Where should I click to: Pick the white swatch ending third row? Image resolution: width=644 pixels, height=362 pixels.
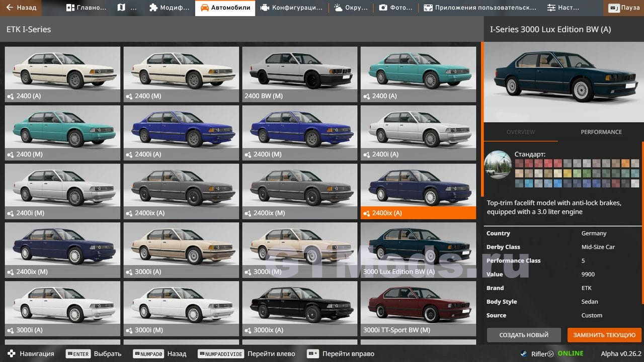[x=635, y=184]
